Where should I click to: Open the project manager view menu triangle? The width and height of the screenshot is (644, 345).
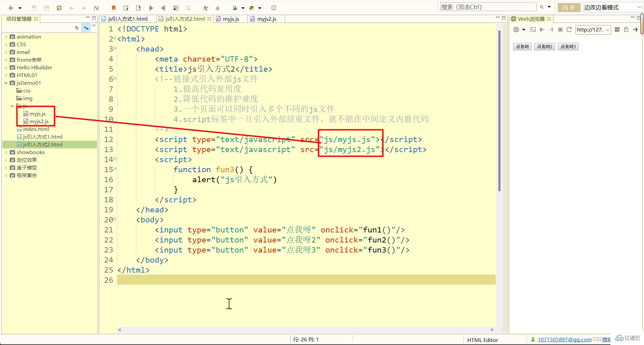click(x=94, y=26)
